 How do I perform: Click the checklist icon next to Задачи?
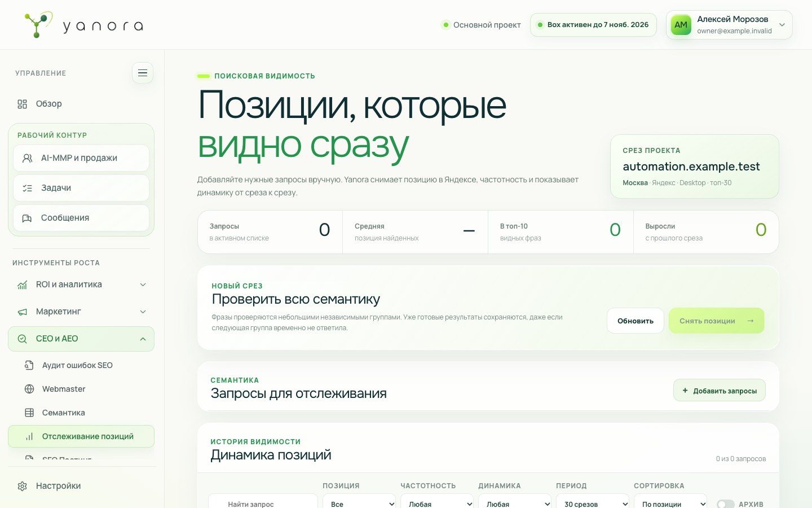point(27,188)
